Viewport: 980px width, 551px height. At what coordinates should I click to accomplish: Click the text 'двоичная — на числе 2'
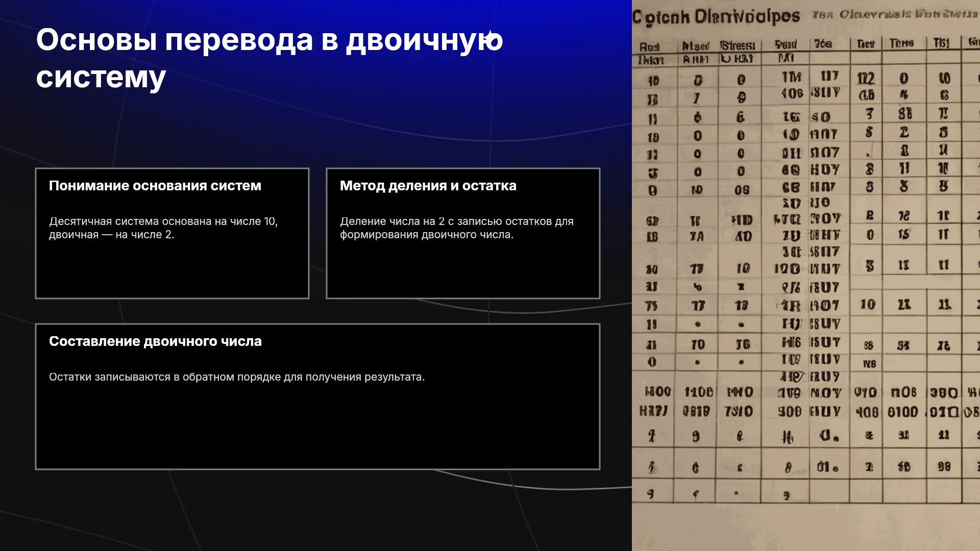pyautogui.click(x=112, y=235)
